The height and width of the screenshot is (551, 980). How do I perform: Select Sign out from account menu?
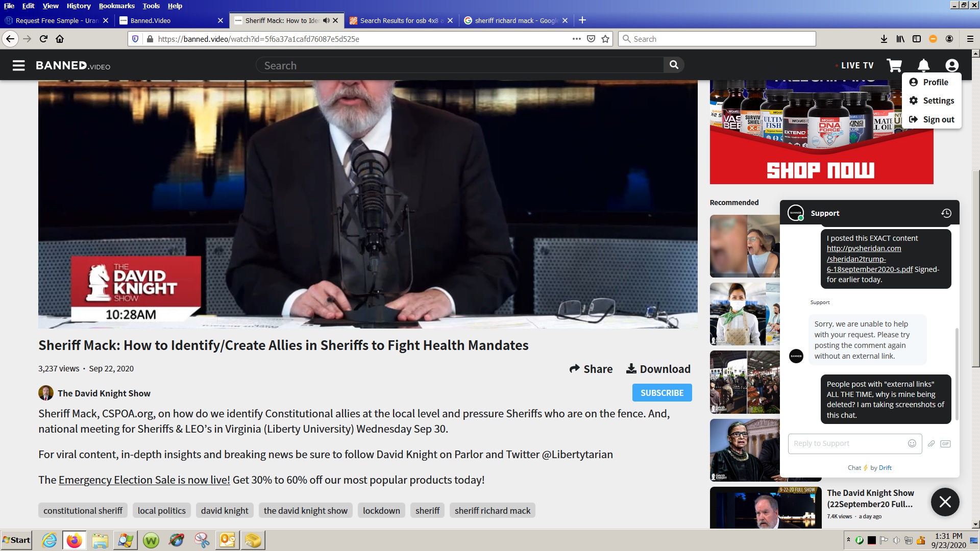(932, 119)
